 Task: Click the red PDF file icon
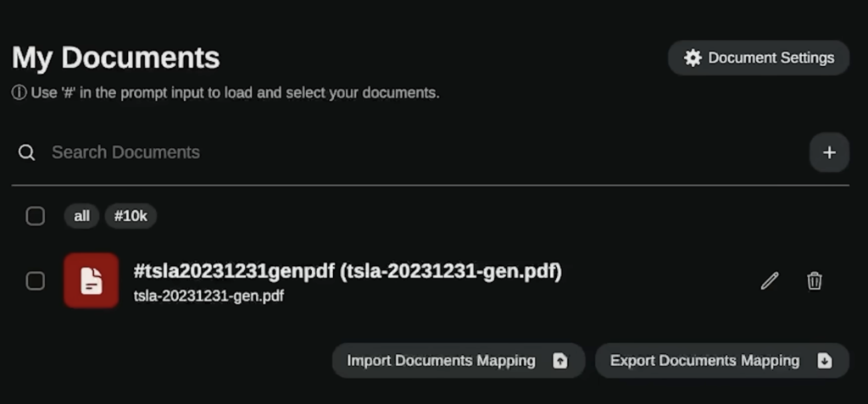click(92, 280)
